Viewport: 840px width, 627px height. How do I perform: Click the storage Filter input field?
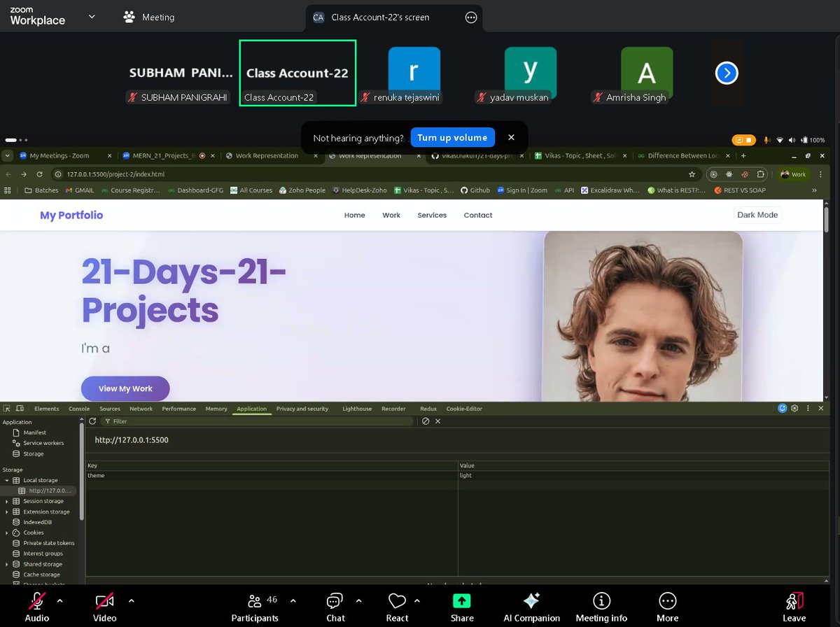point(258,421)
